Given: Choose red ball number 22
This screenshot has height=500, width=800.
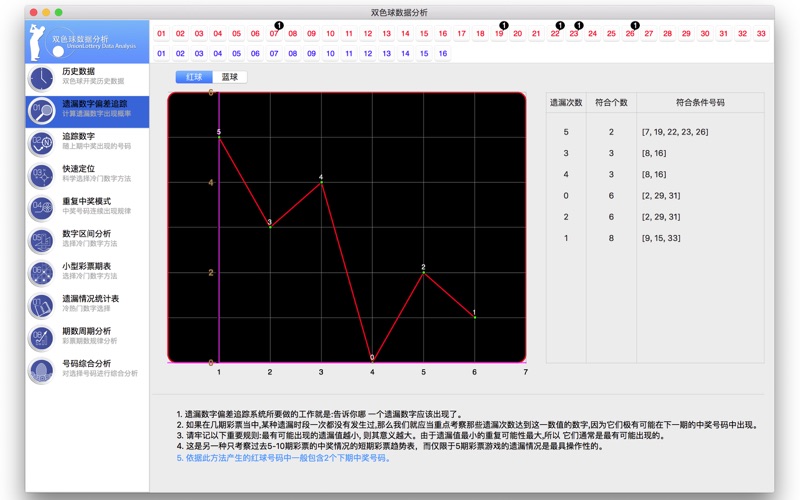Looking at the screenshot, I should [555, 34].
